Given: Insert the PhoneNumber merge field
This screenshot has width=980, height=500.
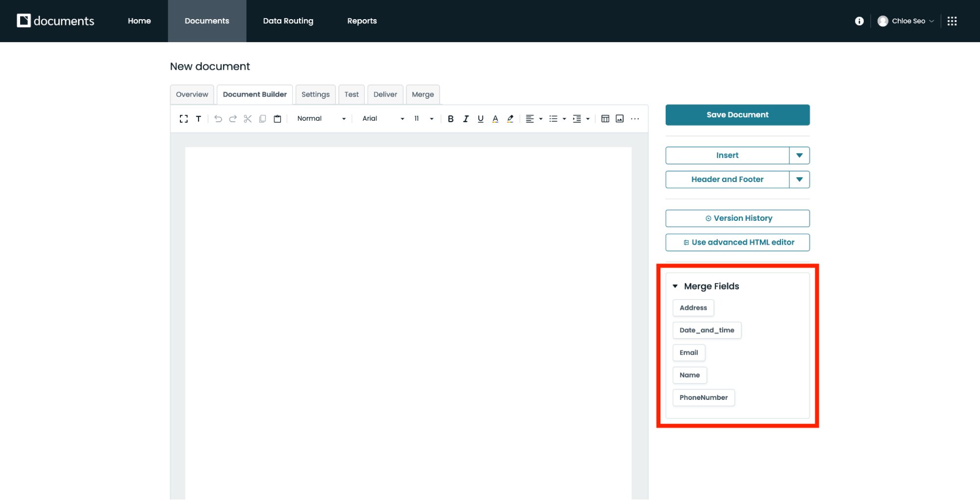Looking at the screenshot, I should [x=703, y=397].
